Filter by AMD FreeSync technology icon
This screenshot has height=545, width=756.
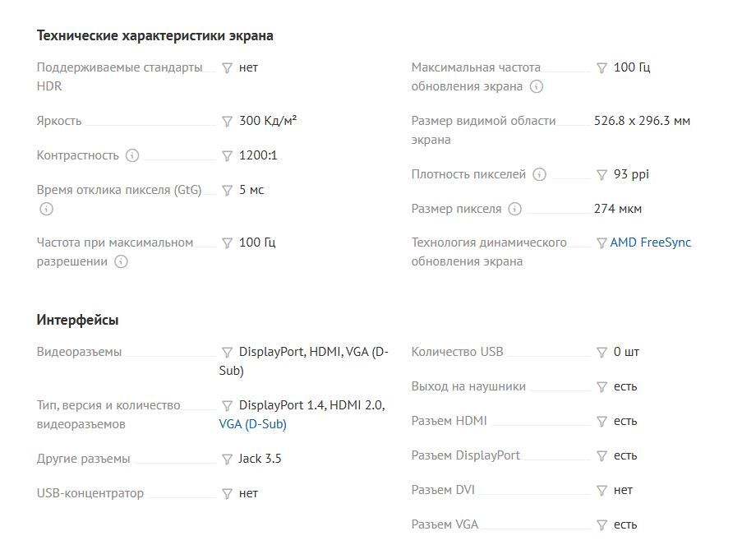(602, 242)
